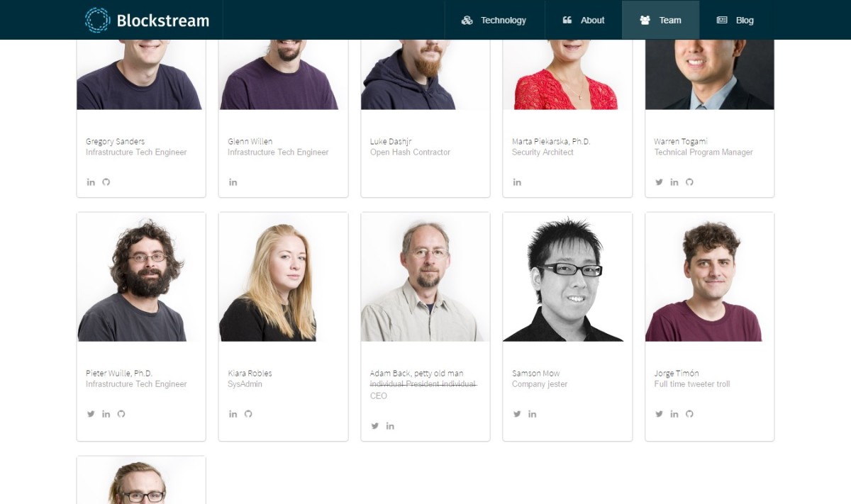Open Jorge Timón's GitHub icon
851x504 pixels.
pos(689,414)
